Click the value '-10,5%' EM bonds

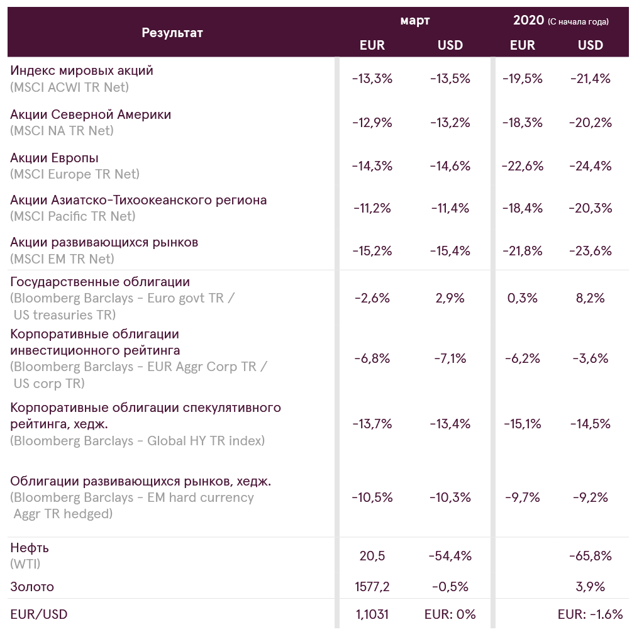coord(372,498)
